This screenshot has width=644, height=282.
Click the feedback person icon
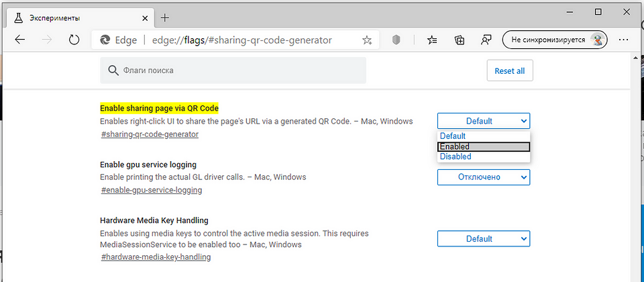click(486, 40)
